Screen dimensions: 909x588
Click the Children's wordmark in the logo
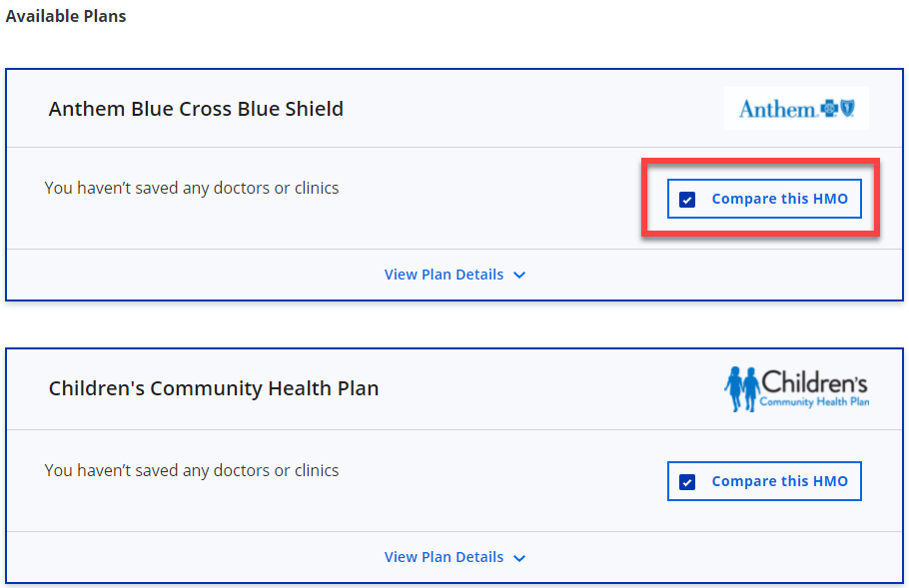pyautogui.click(x=814, y=382)
